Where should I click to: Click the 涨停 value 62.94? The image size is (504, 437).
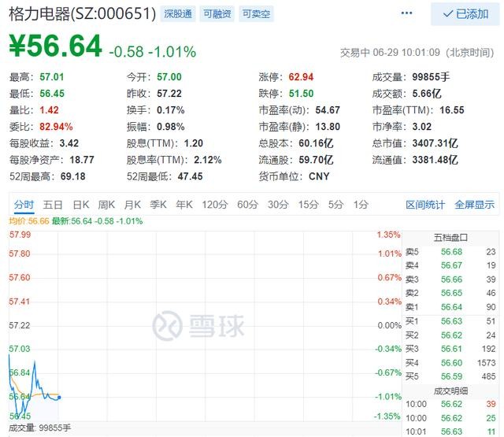pos(301,77)
